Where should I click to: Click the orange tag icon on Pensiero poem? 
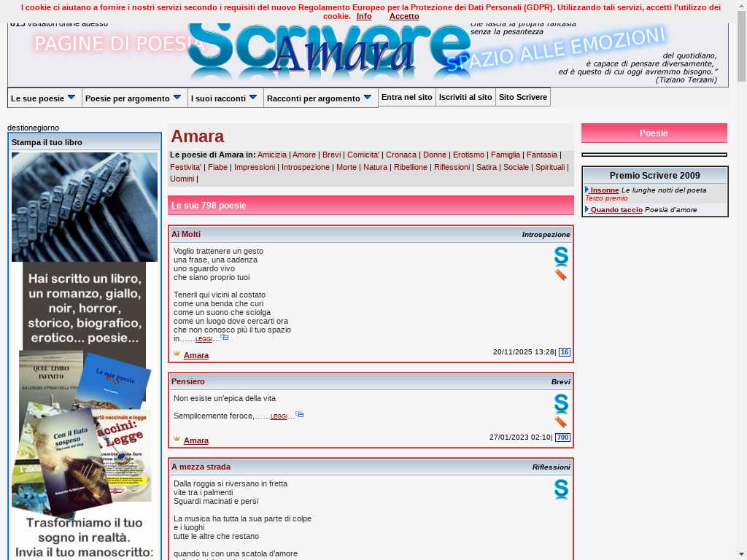pos(560,422)
